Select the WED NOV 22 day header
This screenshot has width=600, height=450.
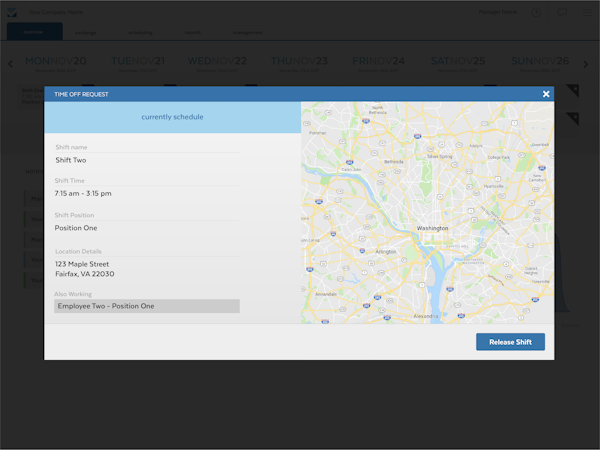[x=217, y=63]
